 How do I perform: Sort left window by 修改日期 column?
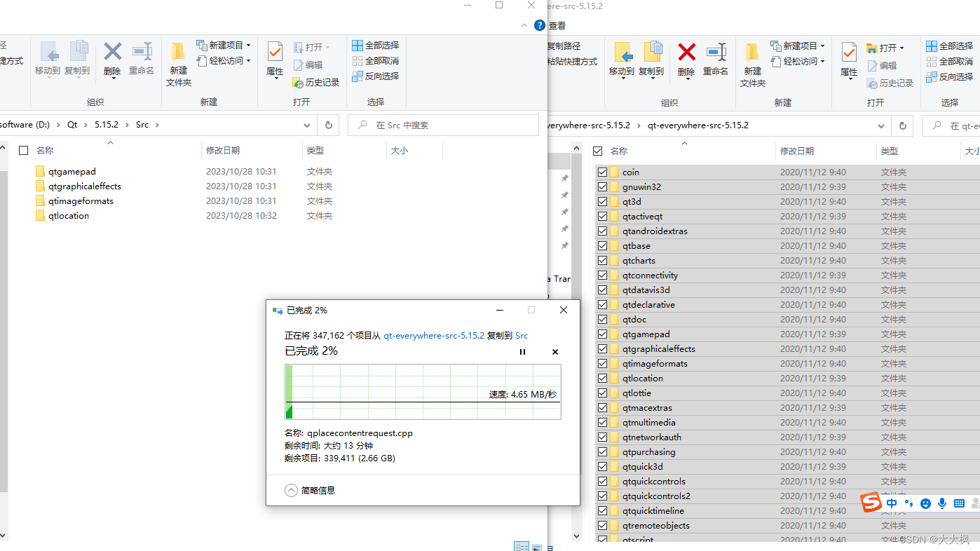[223, 150]
